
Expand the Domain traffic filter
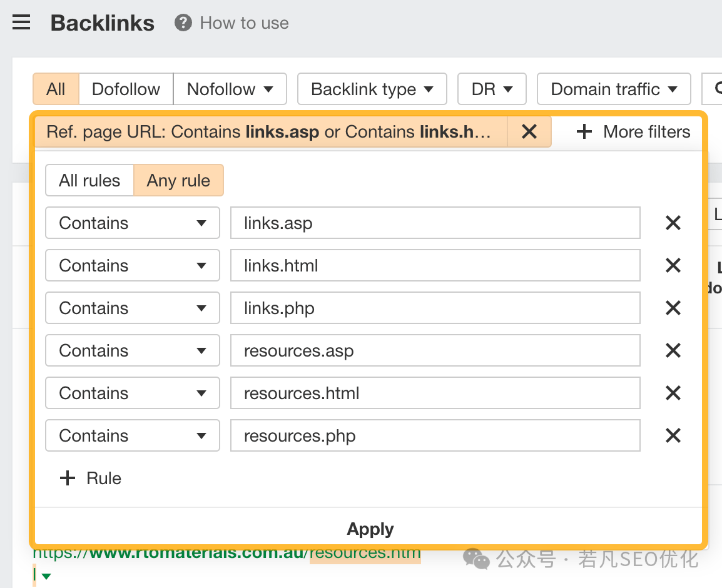coord(614,89)
